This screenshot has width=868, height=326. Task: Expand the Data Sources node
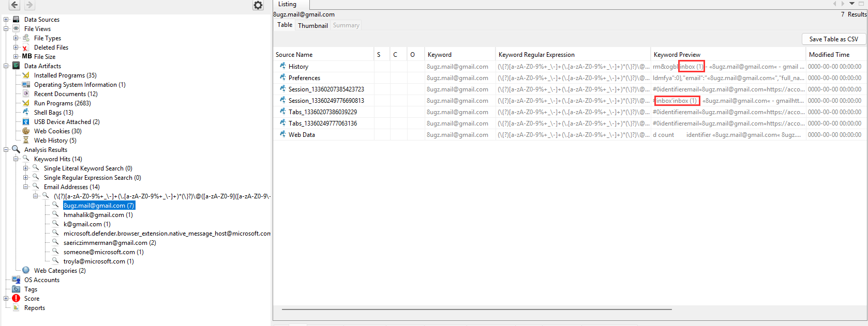6,20
